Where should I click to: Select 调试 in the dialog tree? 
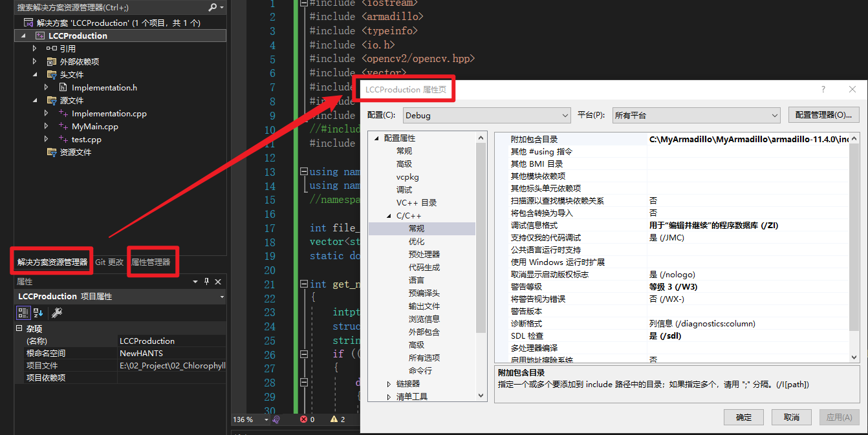[404, 190]
